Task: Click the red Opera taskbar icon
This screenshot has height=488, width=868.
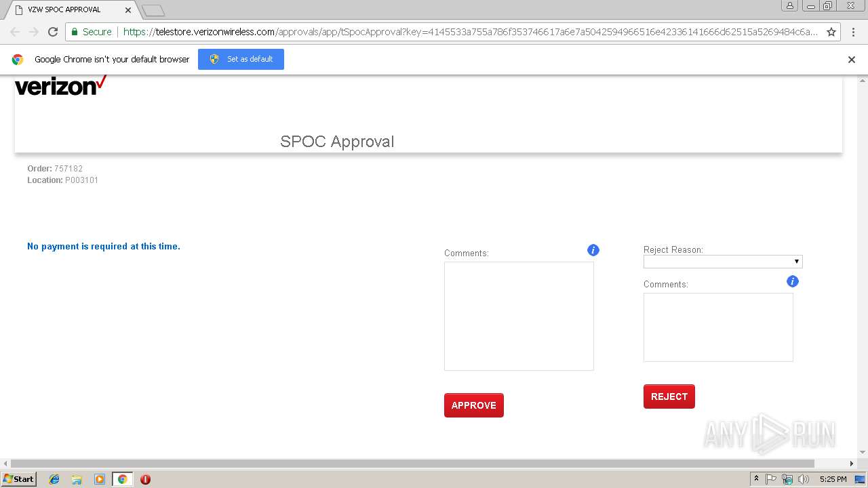Action: [145, 479]
